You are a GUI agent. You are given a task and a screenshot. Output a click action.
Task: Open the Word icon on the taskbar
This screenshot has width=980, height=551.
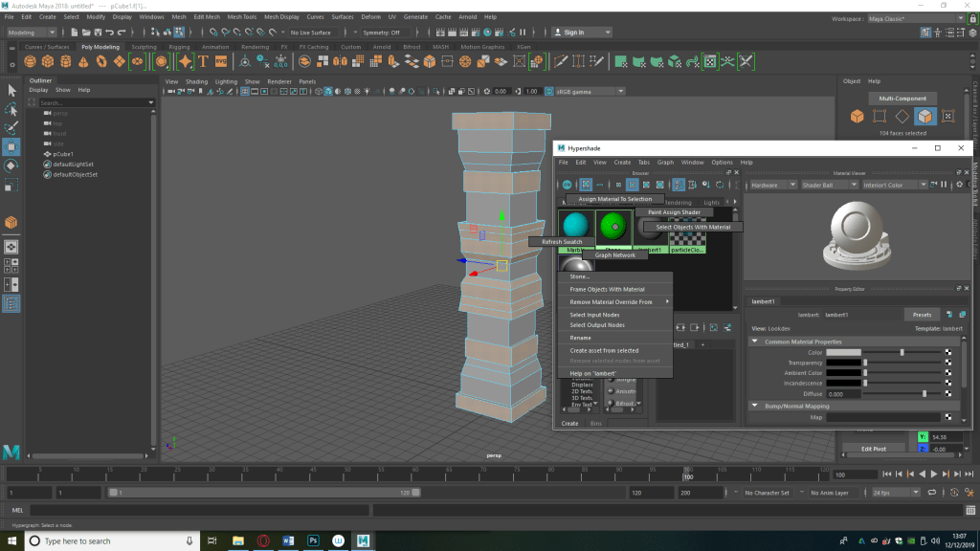coord(288,540)
